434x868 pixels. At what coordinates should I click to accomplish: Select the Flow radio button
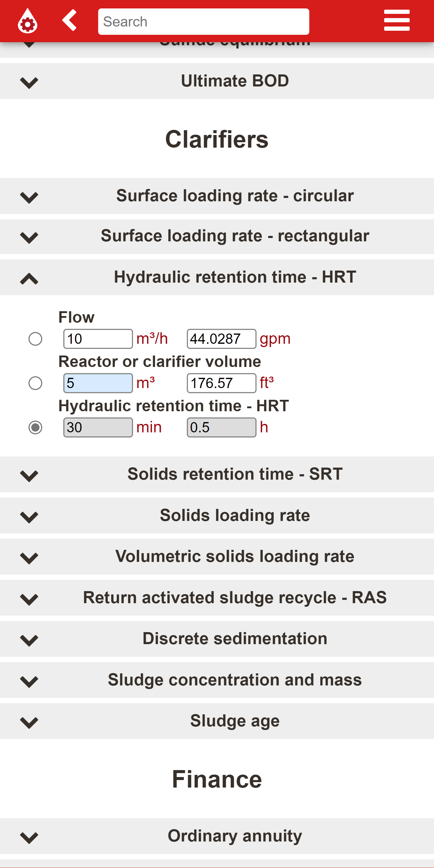[x=35, y=339]
